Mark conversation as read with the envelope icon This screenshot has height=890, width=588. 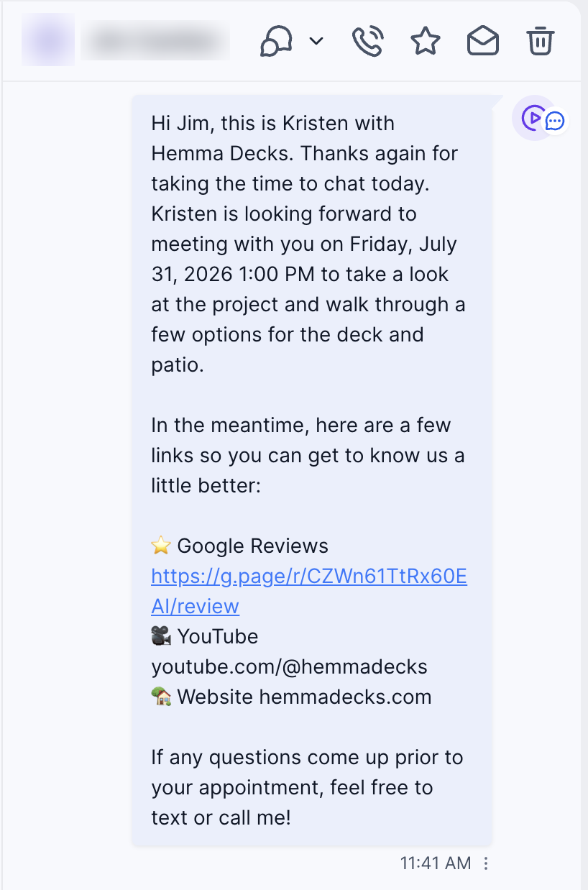pos(483,41)
